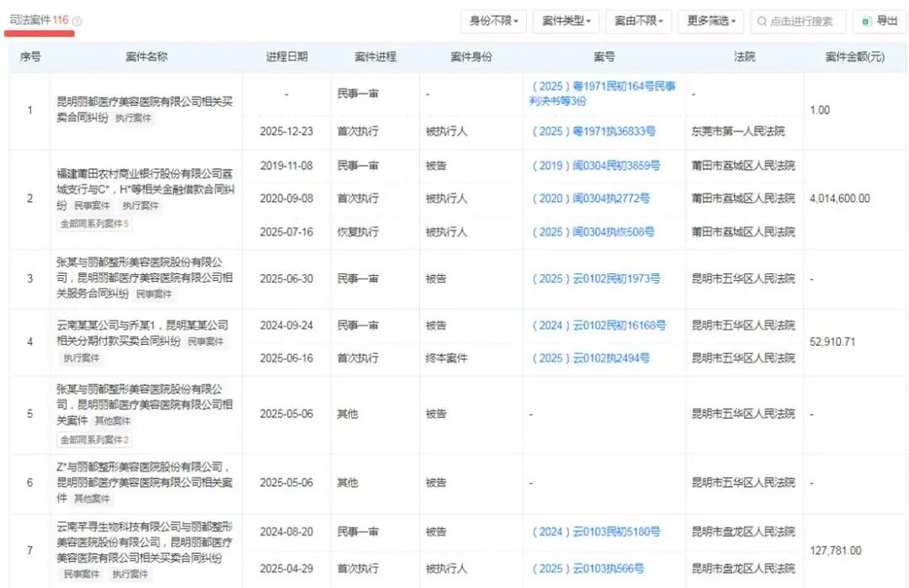The image size is (909, 588).
Task: Select row 3 case name 张某与丽都整形 服务合同纠纷
Action: click(145, 278)
